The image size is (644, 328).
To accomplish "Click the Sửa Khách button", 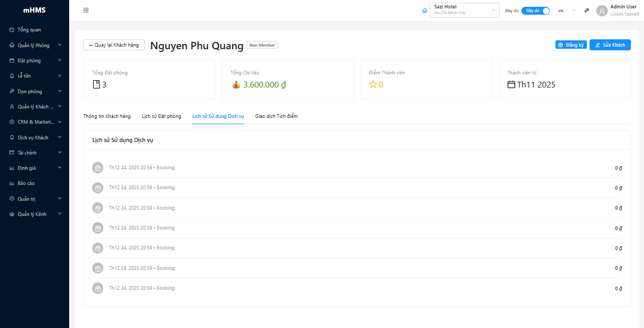I will click(610, 45).
